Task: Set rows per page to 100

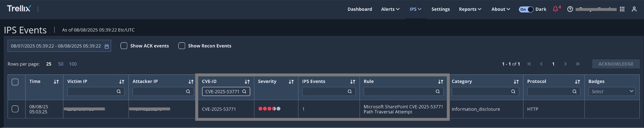Action: pos(73,64)
